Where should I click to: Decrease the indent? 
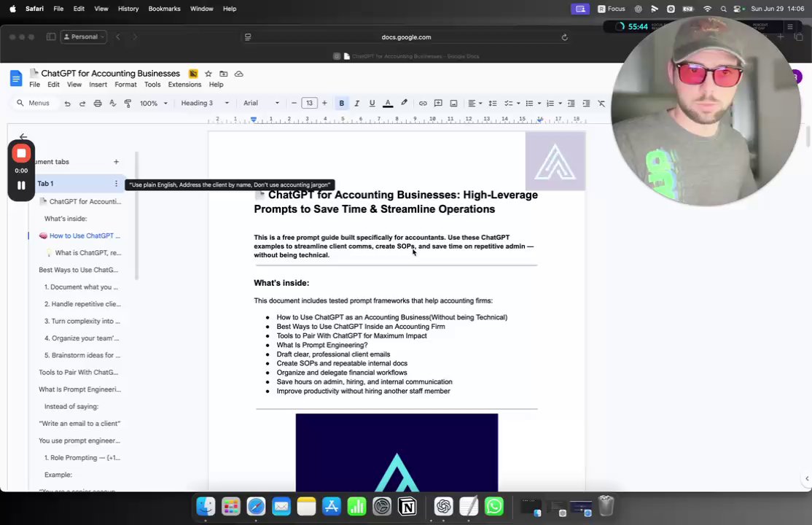[x=571, y=103]
